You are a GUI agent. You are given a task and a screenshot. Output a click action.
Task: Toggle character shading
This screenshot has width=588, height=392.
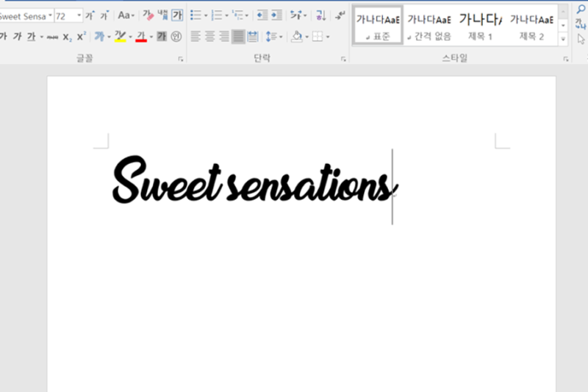point(162,36)
